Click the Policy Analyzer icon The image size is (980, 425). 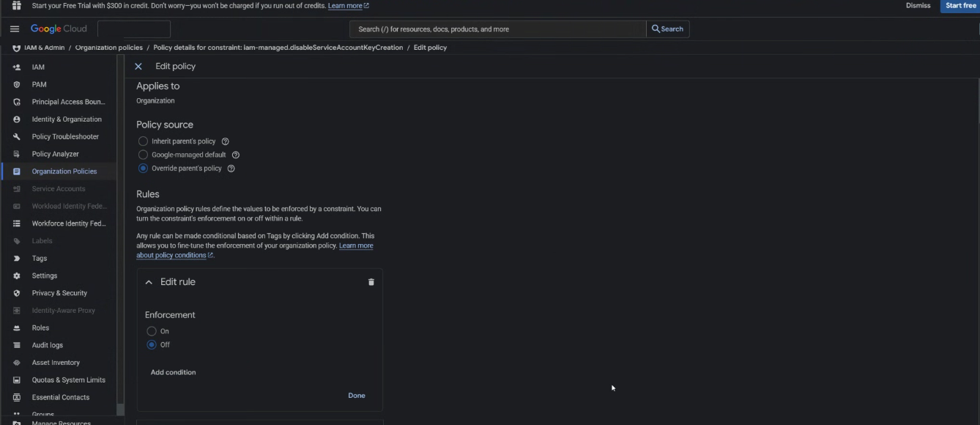pyautogui.click(x=17, y=154)
